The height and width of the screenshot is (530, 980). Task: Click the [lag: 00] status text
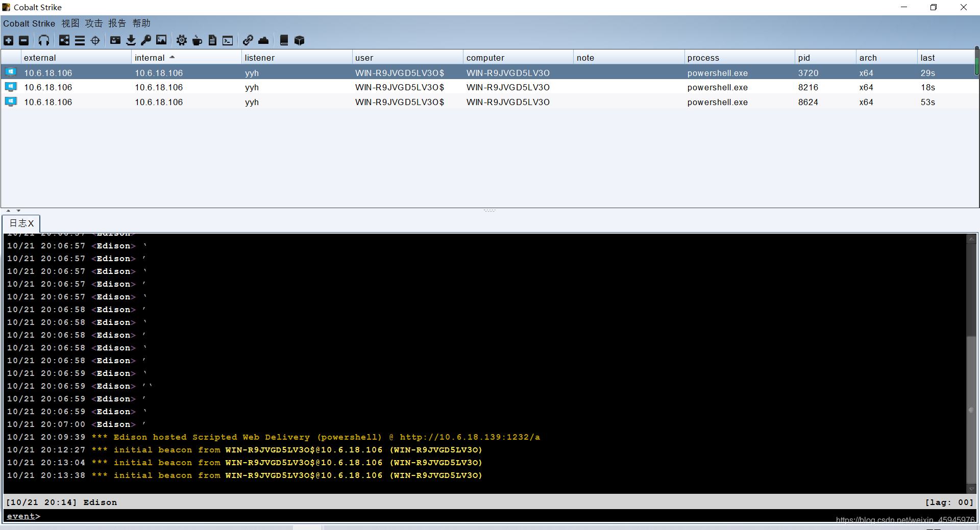(949, 502)
